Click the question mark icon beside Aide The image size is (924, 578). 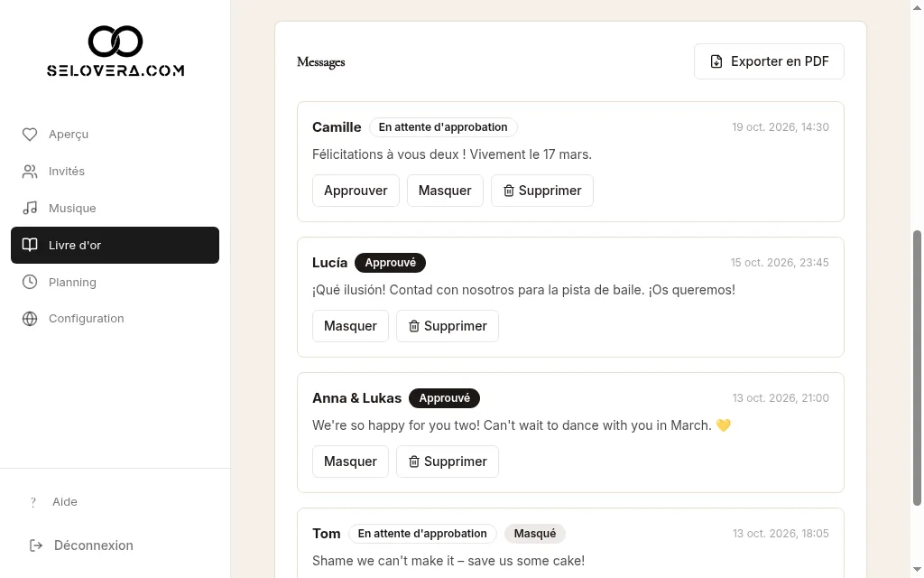coord(33,502)
